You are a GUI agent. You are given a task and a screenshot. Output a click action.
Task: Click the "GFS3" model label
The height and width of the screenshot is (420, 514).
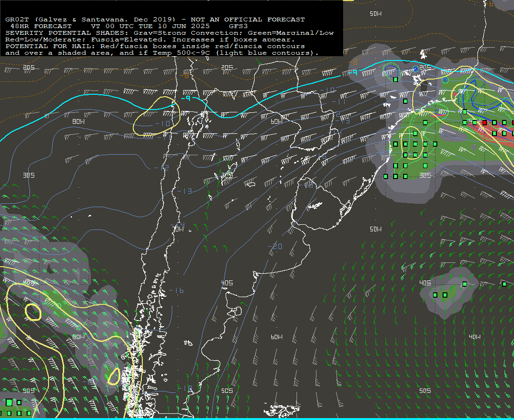[238, 26]
